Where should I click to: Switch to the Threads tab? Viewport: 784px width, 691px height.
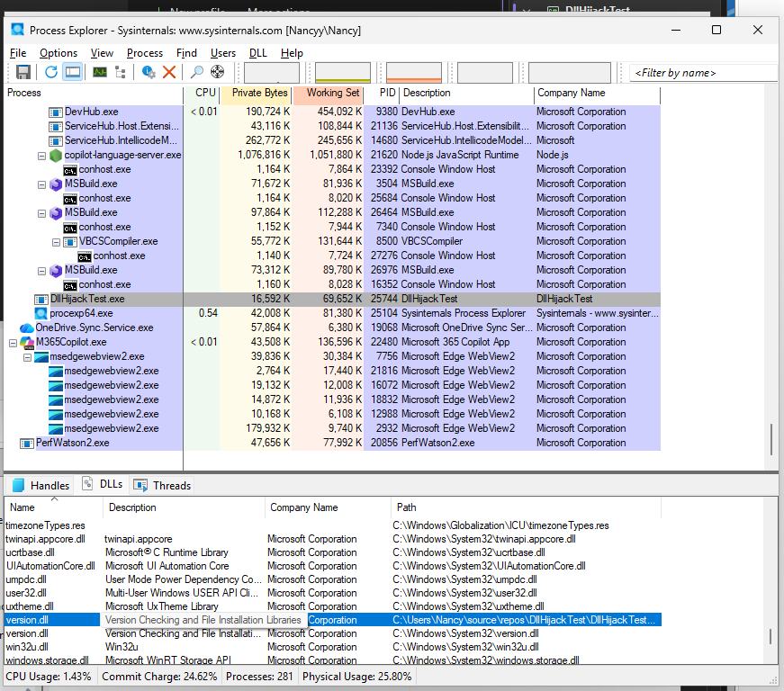coord(163,485)
